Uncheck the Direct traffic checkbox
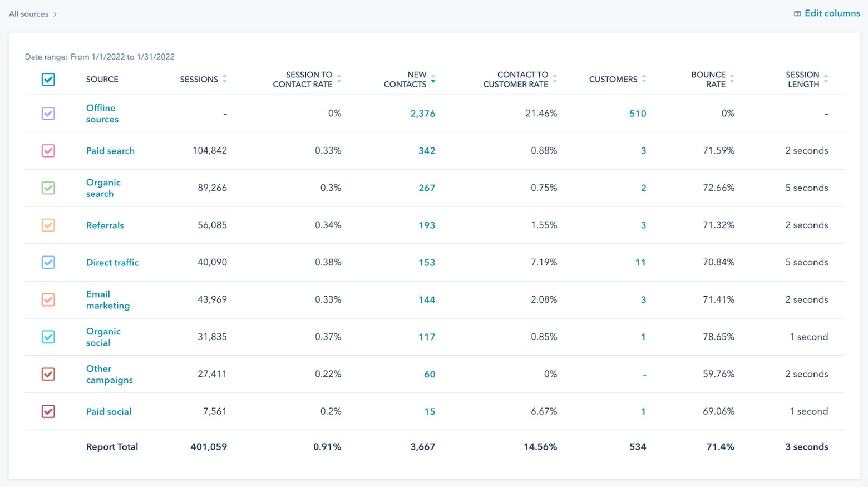Screen dimensions: 868x487 point(48,263)
